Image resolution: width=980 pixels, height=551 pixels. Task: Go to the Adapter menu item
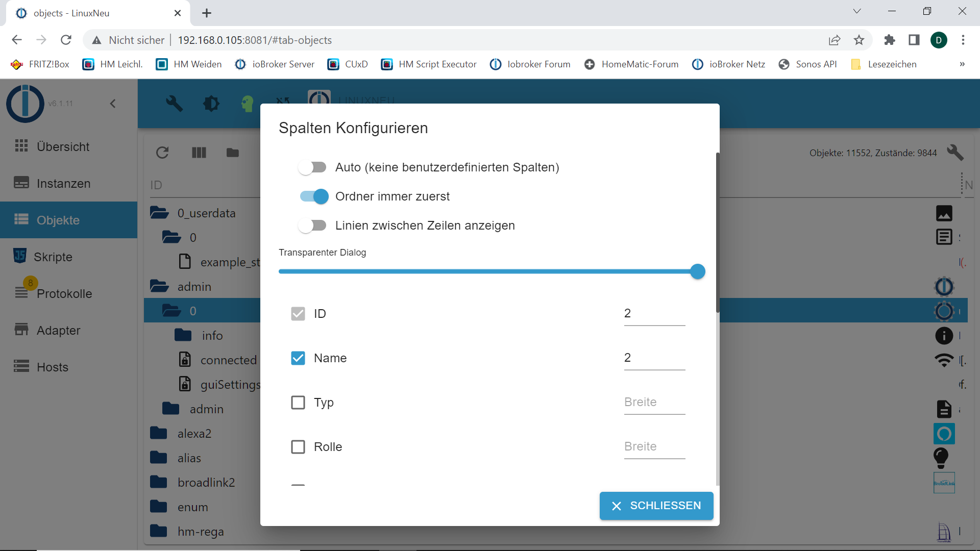coord(58,330)
